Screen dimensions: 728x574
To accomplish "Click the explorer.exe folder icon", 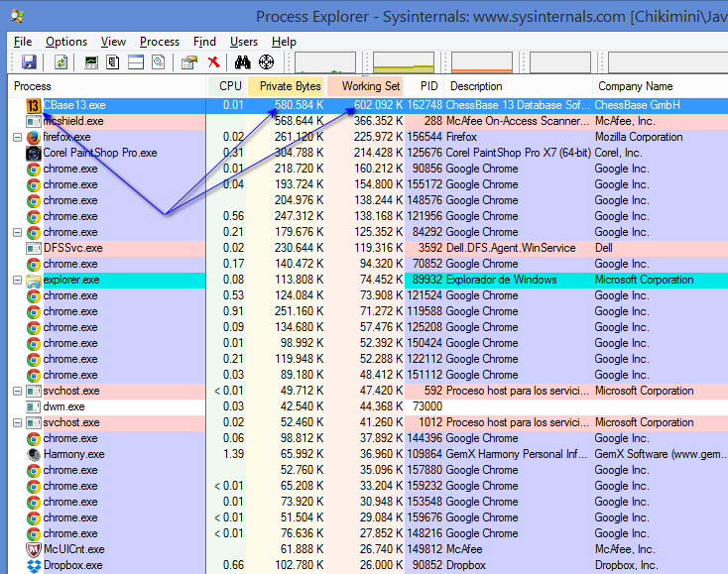I will (34, 281).
